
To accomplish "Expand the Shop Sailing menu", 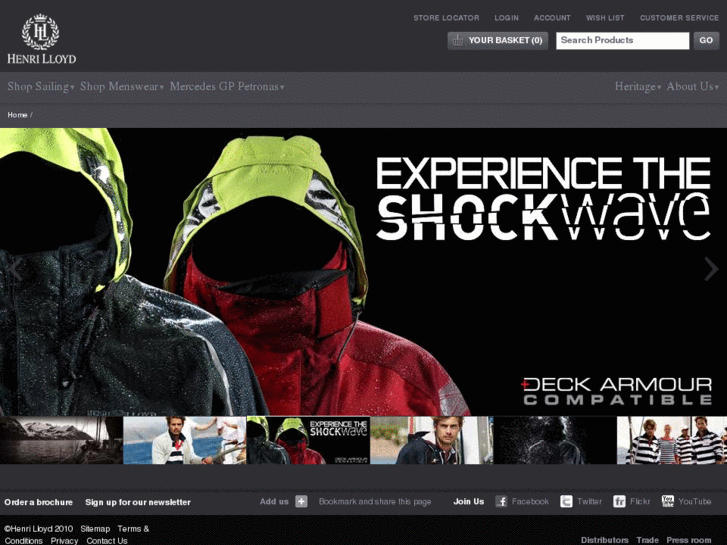I will (x=40, y=87).
